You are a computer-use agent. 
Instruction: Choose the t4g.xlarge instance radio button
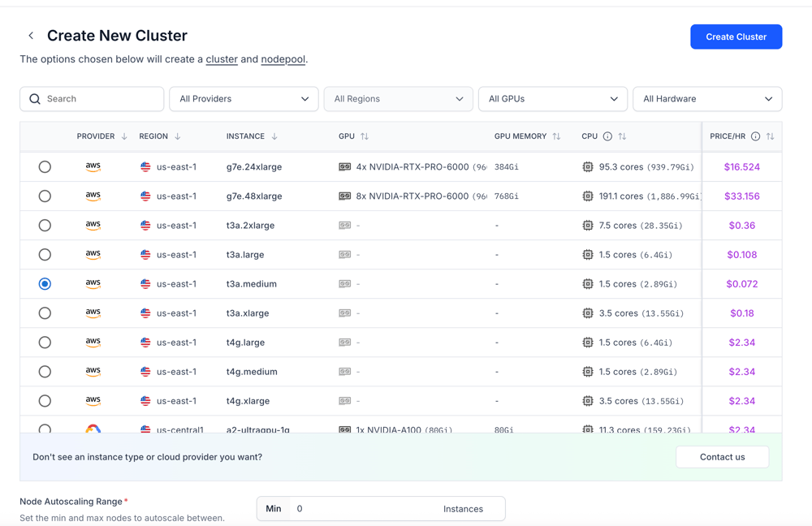[x=45, y=401]
